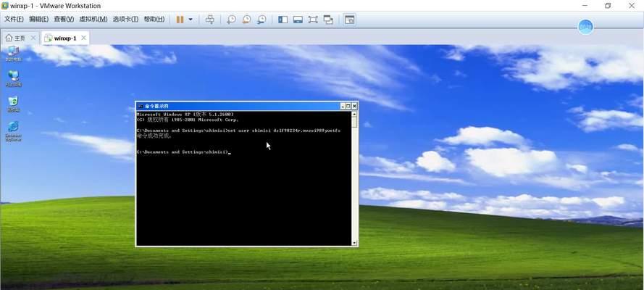This screenshot has height=290, width=644.
Task: Click the command prompt scrollbar down arrow
Action: pos(354,243)
